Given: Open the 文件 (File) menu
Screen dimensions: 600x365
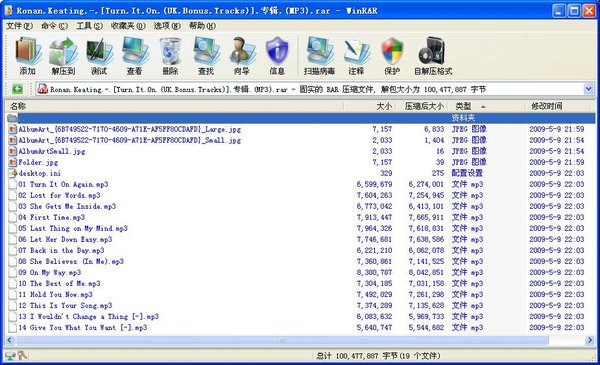Looking at the screenshot, I should tap(19, 26).
